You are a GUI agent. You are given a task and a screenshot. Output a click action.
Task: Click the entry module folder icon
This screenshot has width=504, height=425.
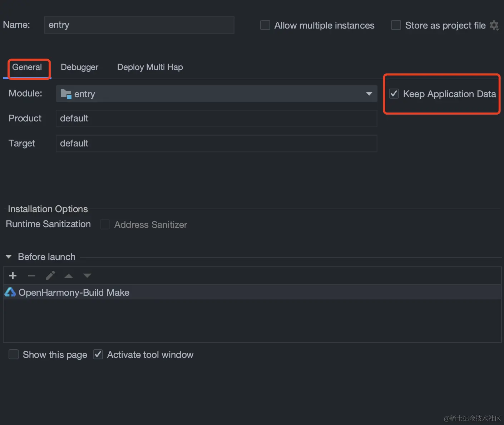pos(66,94)
